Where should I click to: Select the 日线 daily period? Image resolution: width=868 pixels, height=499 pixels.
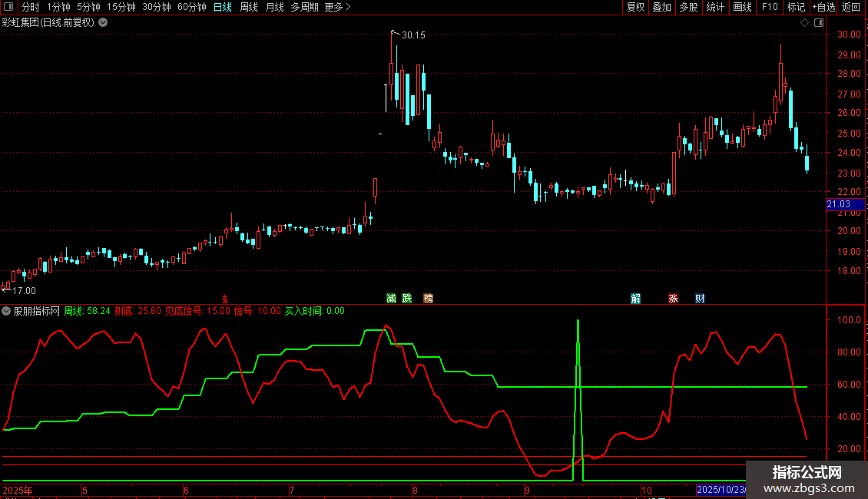[x=223, y=7]
